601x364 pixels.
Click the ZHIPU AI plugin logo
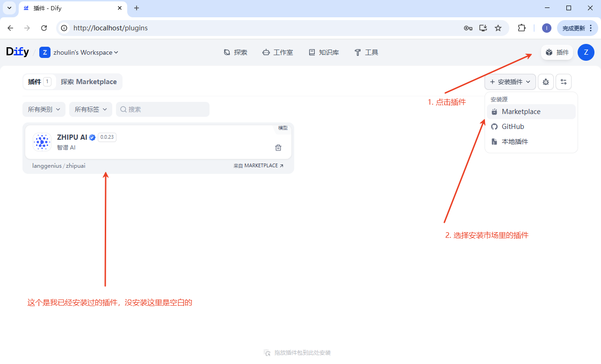pos(42,142)
